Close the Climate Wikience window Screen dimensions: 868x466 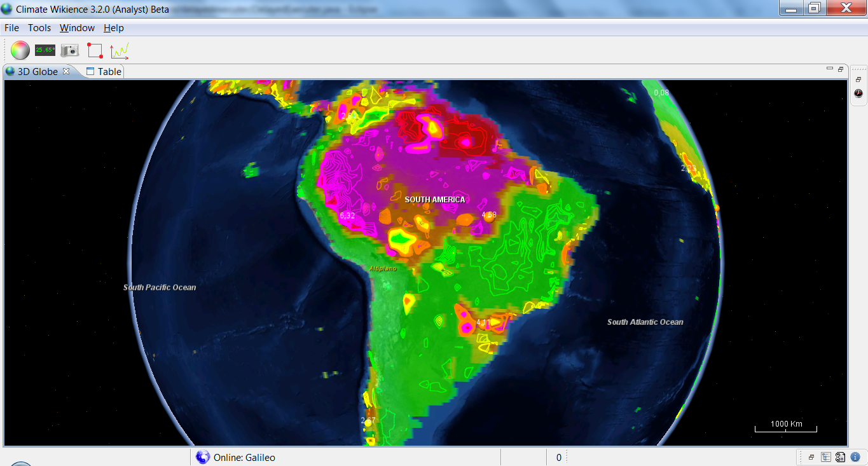pos(846,8)
